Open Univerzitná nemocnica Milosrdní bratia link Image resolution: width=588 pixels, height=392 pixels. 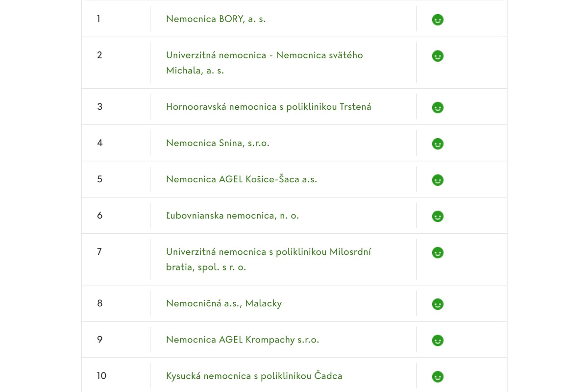click(269, 252)
